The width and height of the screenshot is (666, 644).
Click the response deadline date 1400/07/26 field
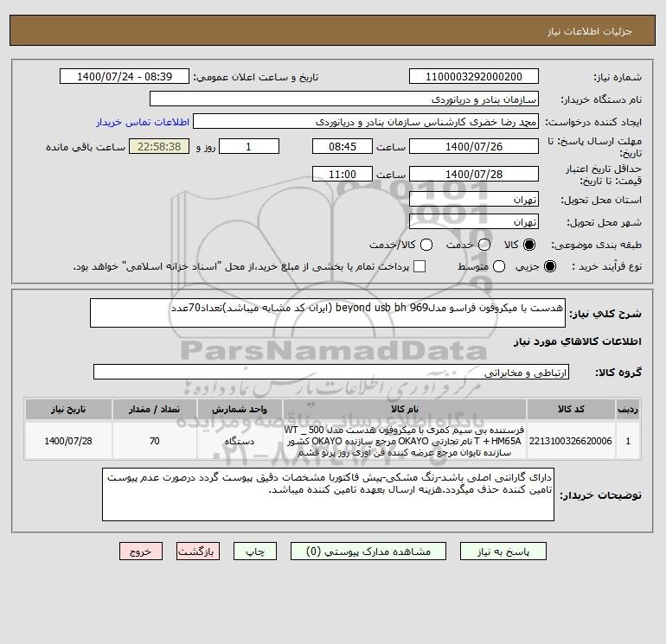(474, 146)
